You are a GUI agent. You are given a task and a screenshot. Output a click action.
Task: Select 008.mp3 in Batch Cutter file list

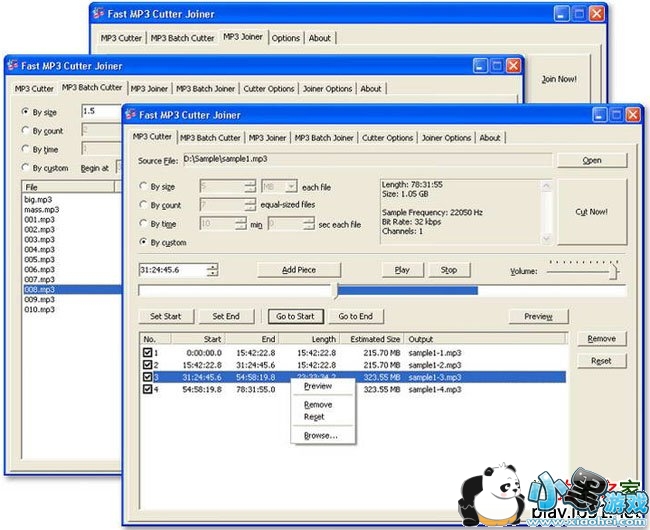tap(73, 289)
